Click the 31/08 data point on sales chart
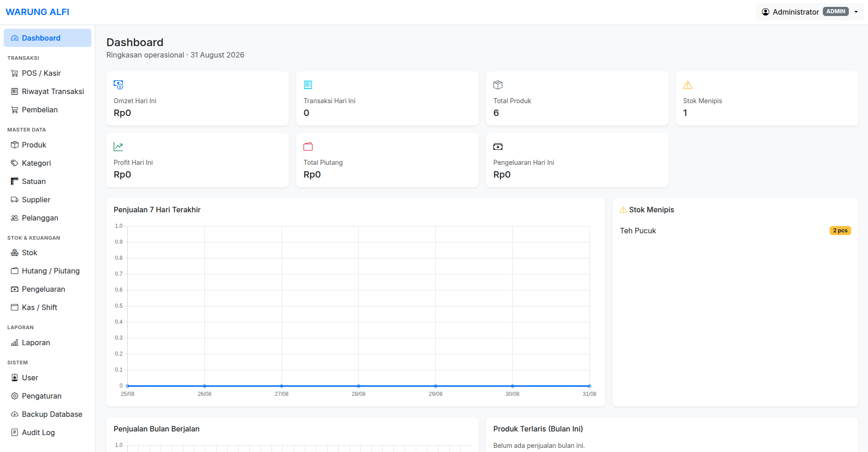 pyautogui.click(x=589, y=386)
